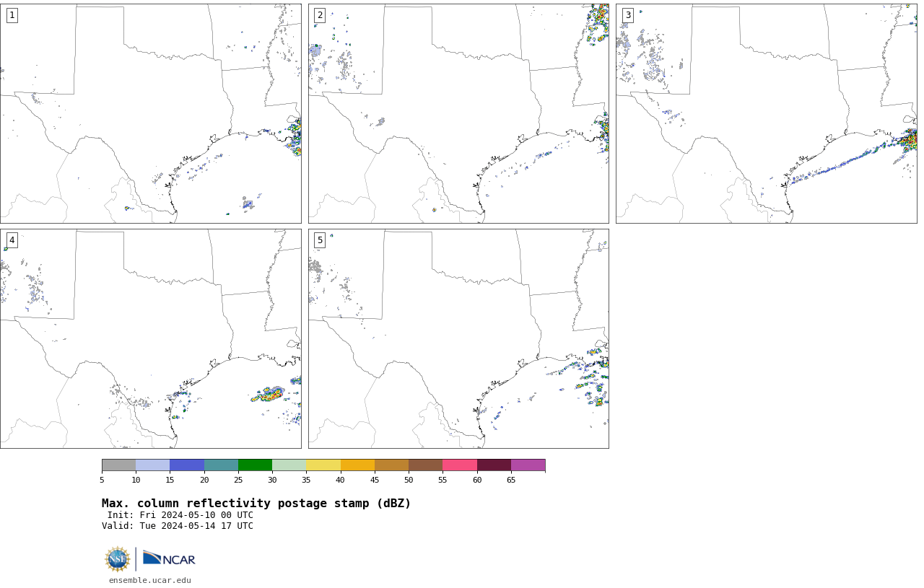Click the colorbar tick label 5

coord(102,481)
